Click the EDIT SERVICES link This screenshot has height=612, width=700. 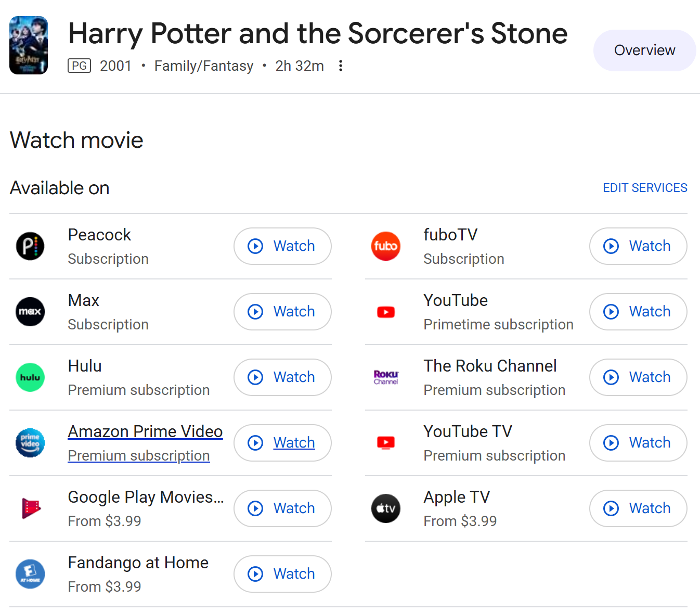[645, 188]
